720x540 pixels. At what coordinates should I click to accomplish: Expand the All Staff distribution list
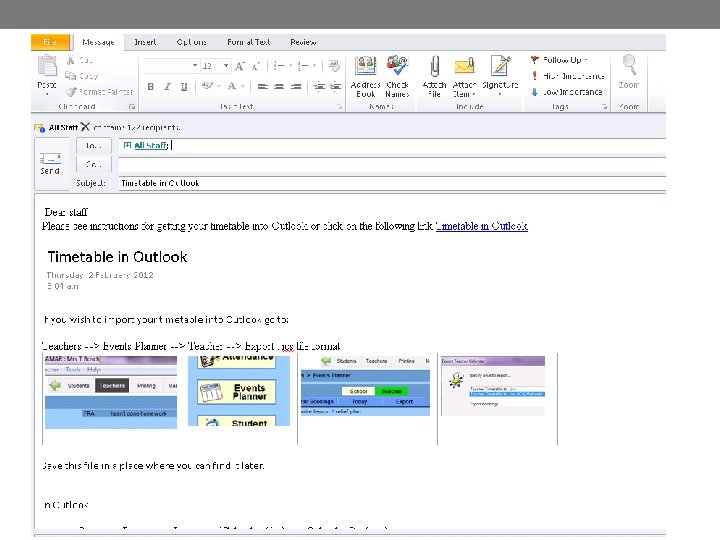click(127, 145)
